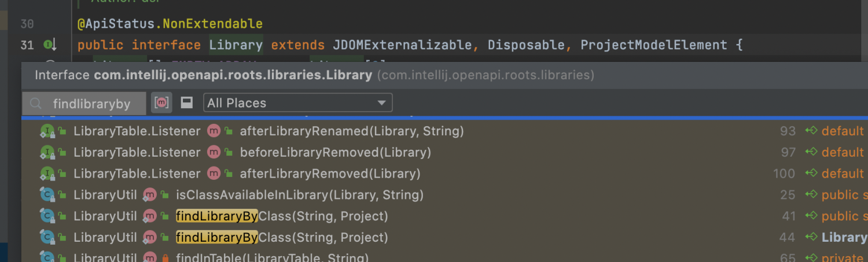Viewport: 868px width, 262px height.
Task: Select the findLibraryByClass result at line 41
Action: 282,216
